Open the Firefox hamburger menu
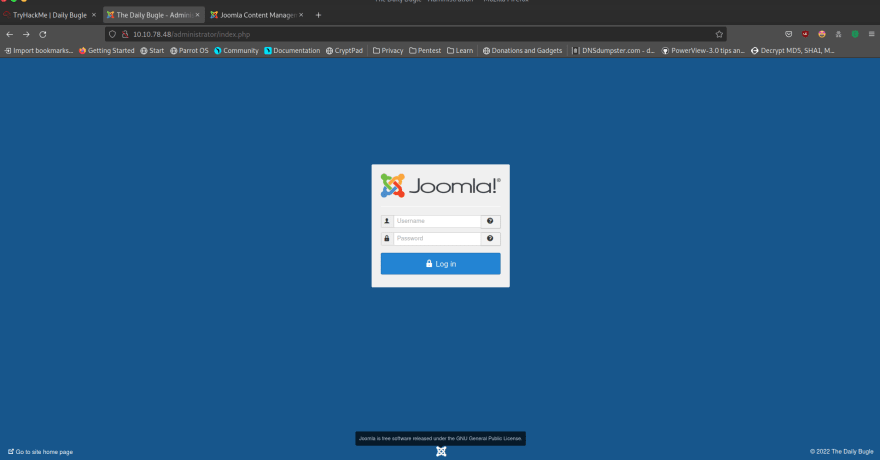This screenshot has width=880, height=460. pyautogui.click(x=872, y=34)
